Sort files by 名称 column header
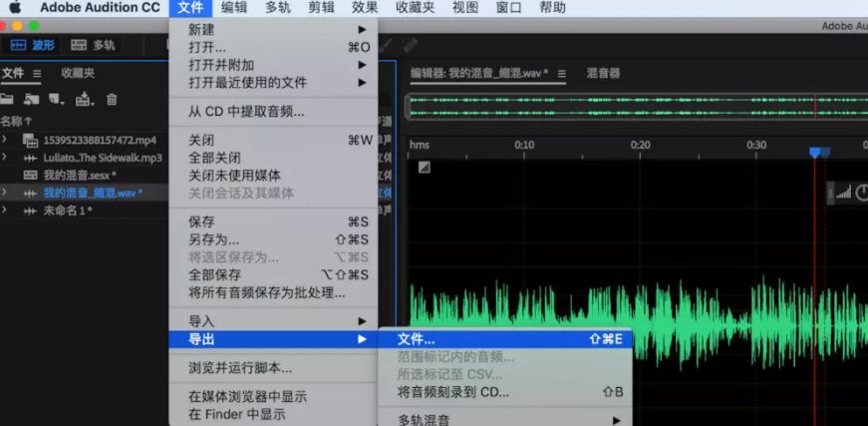Screen dimensions: 868x426 click(x=12, y=122)
